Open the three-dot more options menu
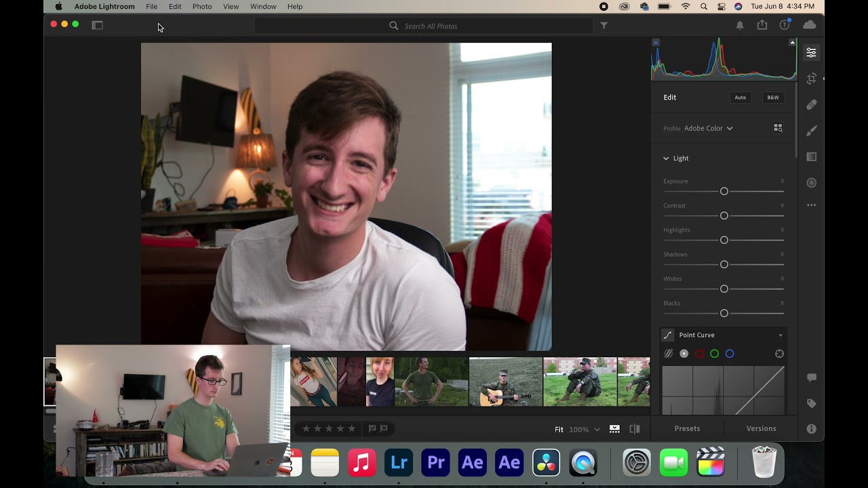 [811, 205]
